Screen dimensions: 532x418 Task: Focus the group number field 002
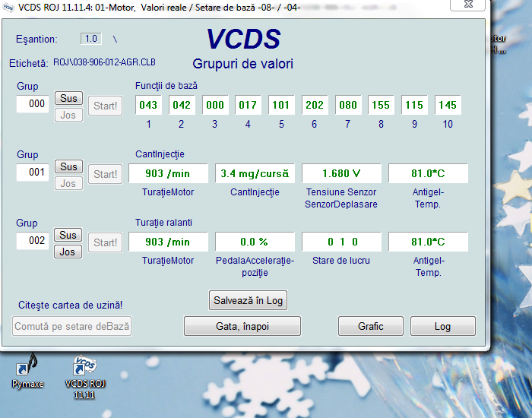click(33, 241)
